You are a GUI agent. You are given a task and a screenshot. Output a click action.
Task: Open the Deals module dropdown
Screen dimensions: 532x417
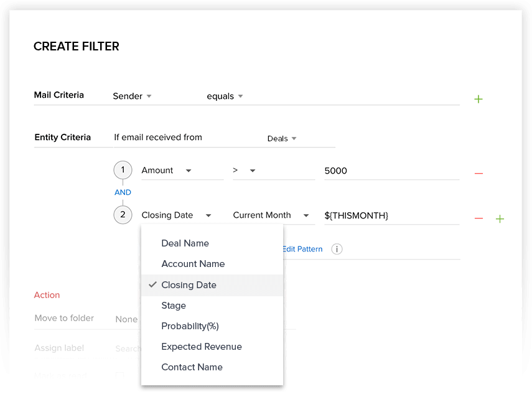[282, 138]
